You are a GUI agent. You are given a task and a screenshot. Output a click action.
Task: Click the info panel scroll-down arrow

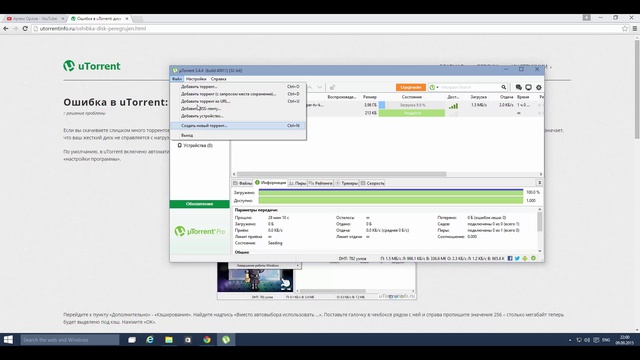tap(540, 251)
